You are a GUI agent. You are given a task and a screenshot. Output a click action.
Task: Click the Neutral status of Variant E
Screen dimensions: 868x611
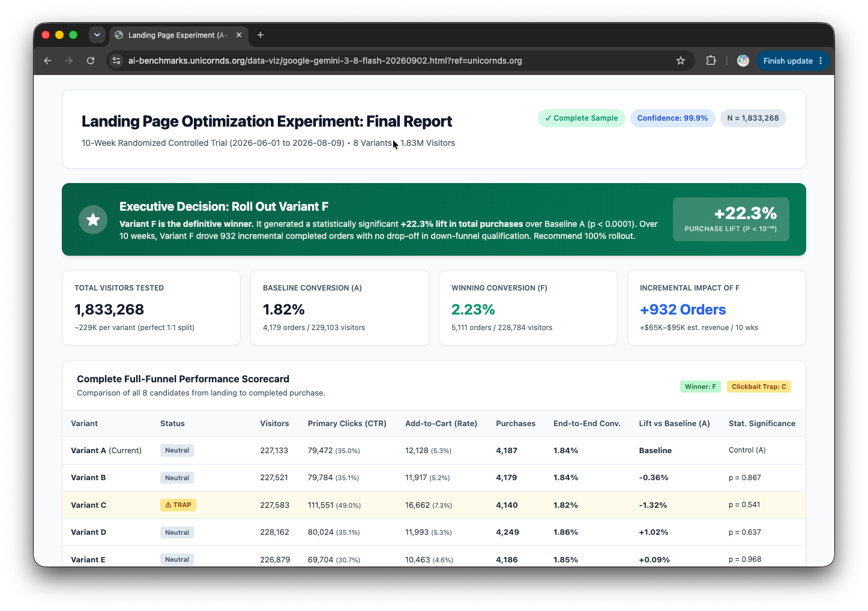[x=177, y=559]
